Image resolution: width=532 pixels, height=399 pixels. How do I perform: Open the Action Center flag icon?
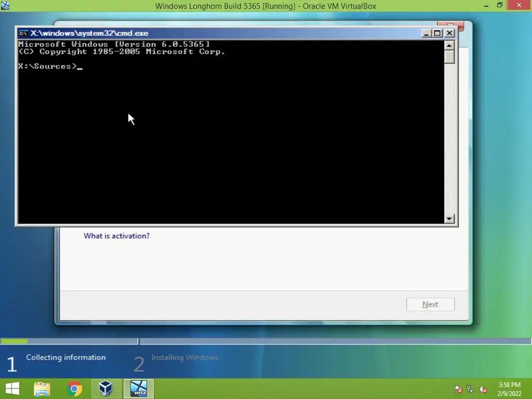(x=458, y=389)
